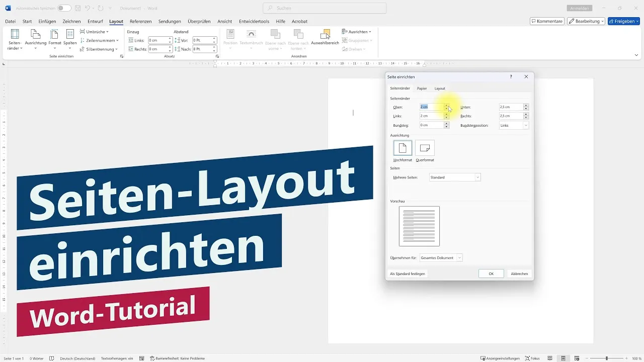This screenshot has width=644, height=362.
Task: Switch to the Papier tab
Action: 422,88
